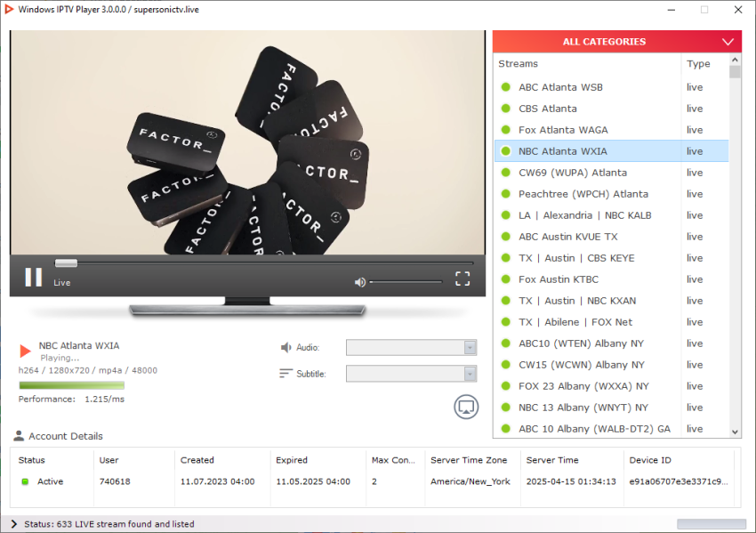Image resolution: width=756 pixels, height=533 pixels.
Task: Click the Subtitle lines icon
Action: click(286, 374)
